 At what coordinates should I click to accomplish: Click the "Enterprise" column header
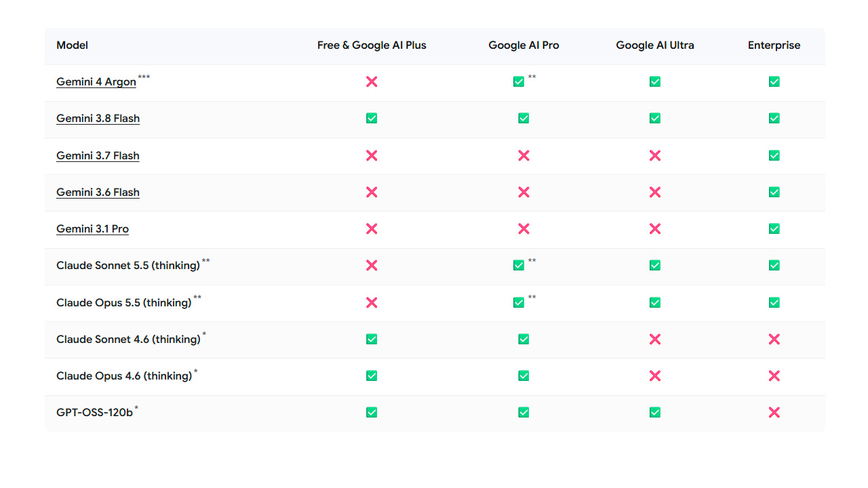point(774,45)
